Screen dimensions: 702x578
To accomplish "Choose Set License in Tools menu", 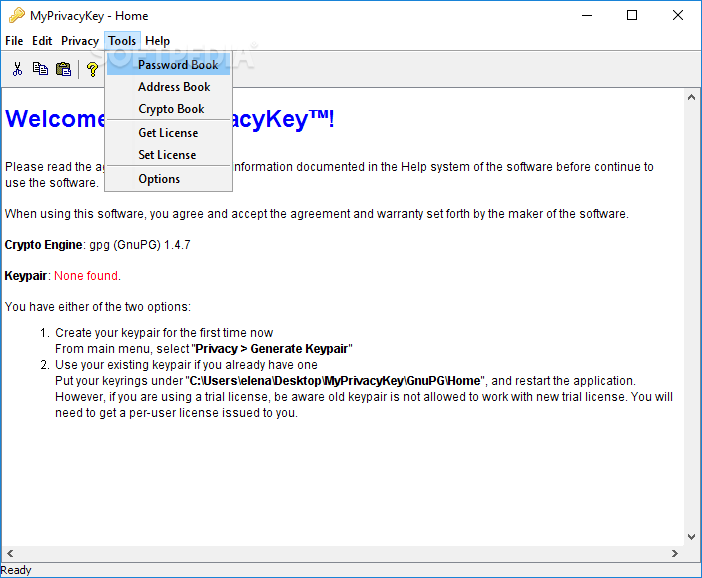I will click(x=168, y=155).
